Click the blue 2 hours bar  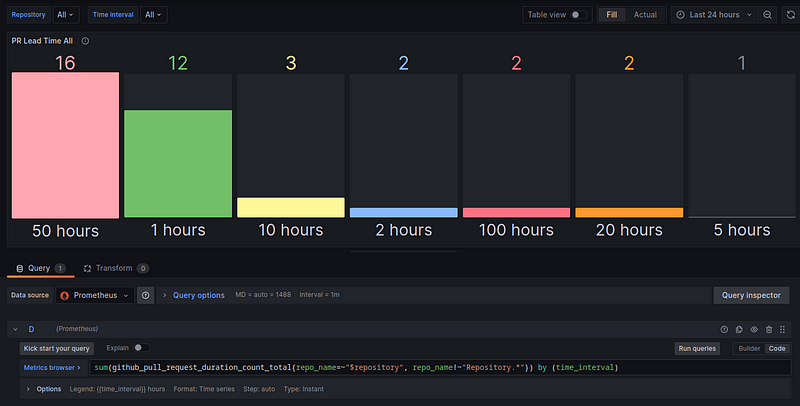404,213
